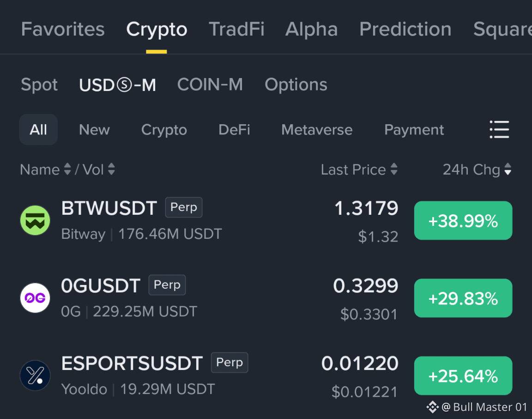The width and height of the screenshot is (532, 419).
Task: Switch to the Favorites tab
Action: click(63, 29)
